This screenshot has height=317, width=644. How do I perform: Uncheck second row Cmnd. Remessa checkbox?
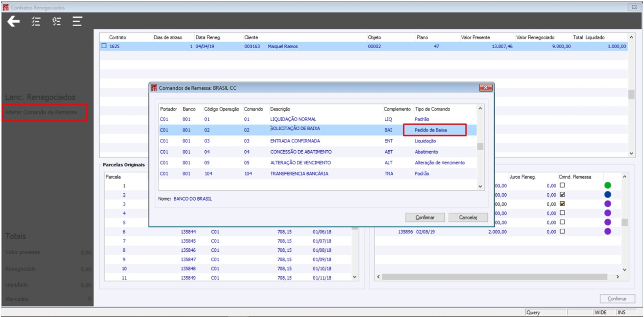[x=562, y=195]
